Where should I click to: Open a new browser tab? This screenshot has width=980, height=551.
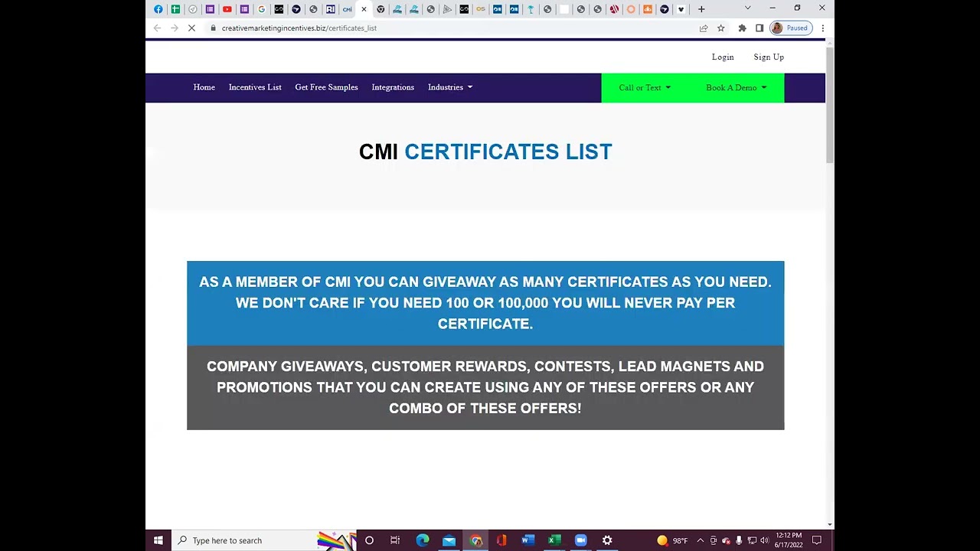(701, 9)
